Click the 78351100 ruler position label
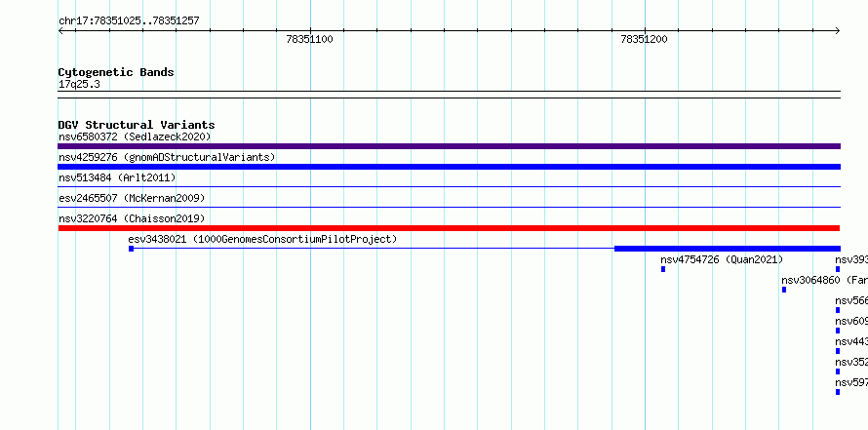Screen dimensions: 868x430 (x=309, y=39)
